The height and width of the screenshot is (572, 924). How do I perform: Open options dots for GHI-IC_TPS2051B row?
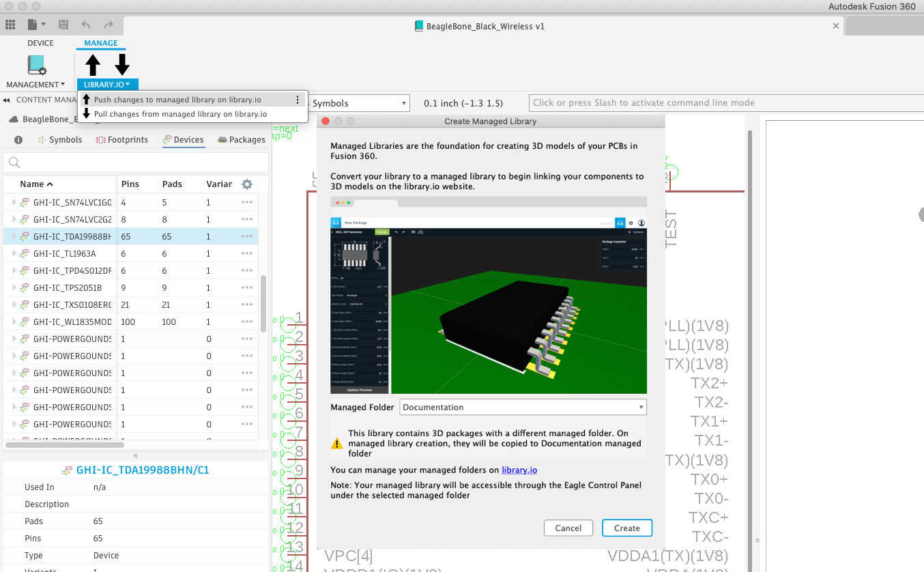tap(247, 288)
